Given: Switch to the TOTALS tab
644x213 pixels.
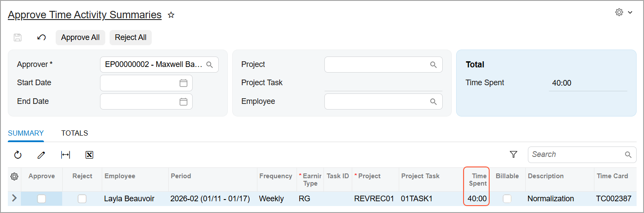Looking at the screenshot, I should pos(75,133).
